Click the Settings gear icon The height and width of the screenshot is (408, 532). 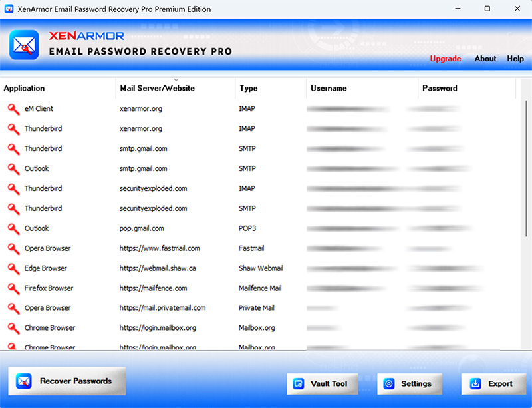coord(389,384)
